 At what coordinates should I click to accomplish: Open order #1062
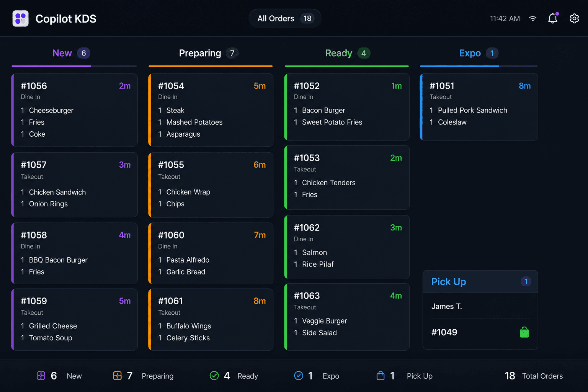coord(347,247)
